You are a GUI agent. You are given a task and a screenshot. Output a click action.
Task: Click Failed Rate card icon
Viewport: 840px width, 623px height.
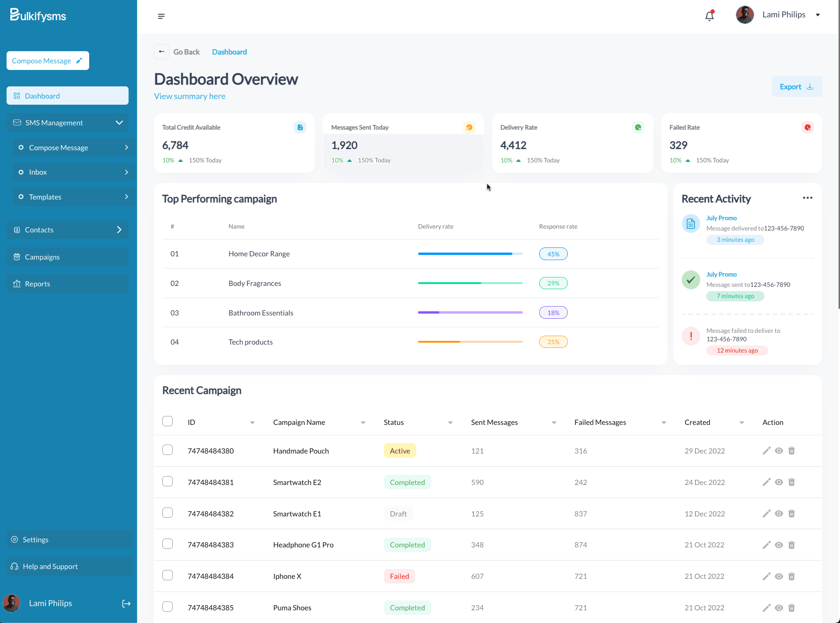807,127
